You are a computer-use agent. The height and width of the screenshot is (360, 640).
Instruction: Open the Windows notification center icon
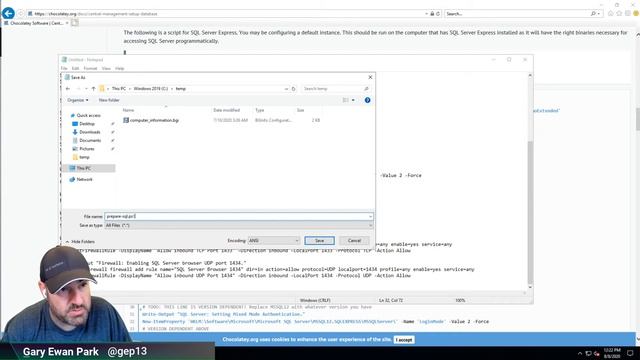630,353
